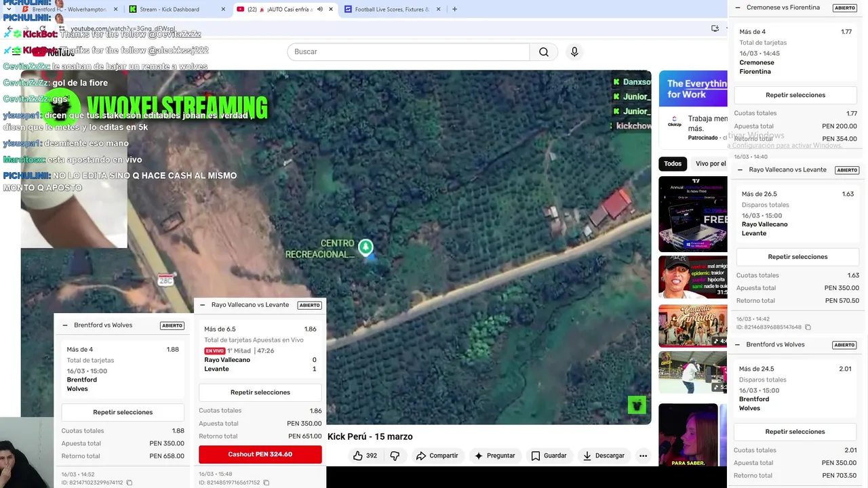Click the 2.01 odds of Más de 24.5
The height and width of the screenshot is (488, 868).
(x=845, y=369)
